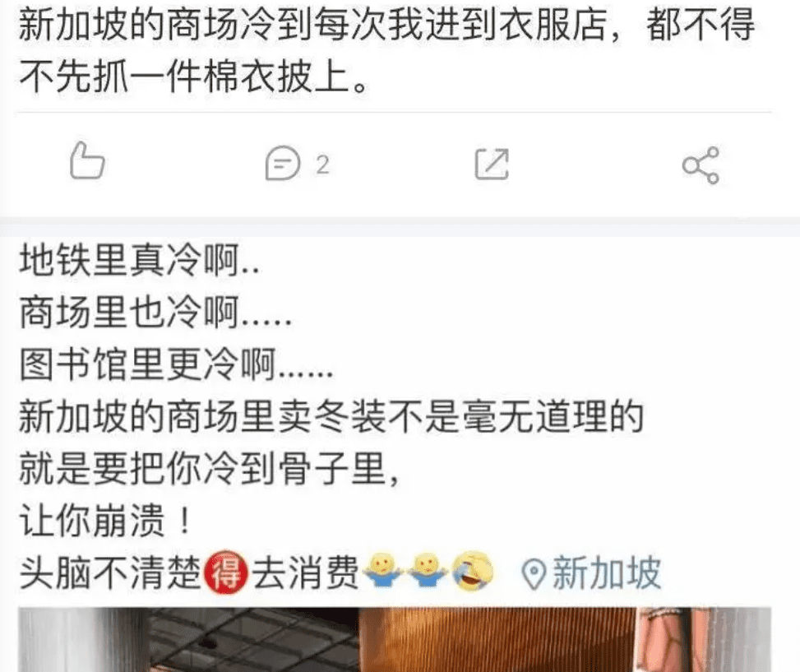Tap the line about 卖冬装不是毫无道理
The height and width of the screenshot is (672, 800).
[331, 416]
